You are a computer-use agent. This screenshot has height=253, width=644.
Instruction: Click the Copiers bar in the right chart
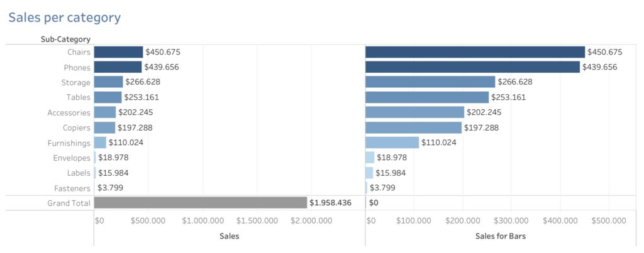pyautogui.click(x=413, y=127)
